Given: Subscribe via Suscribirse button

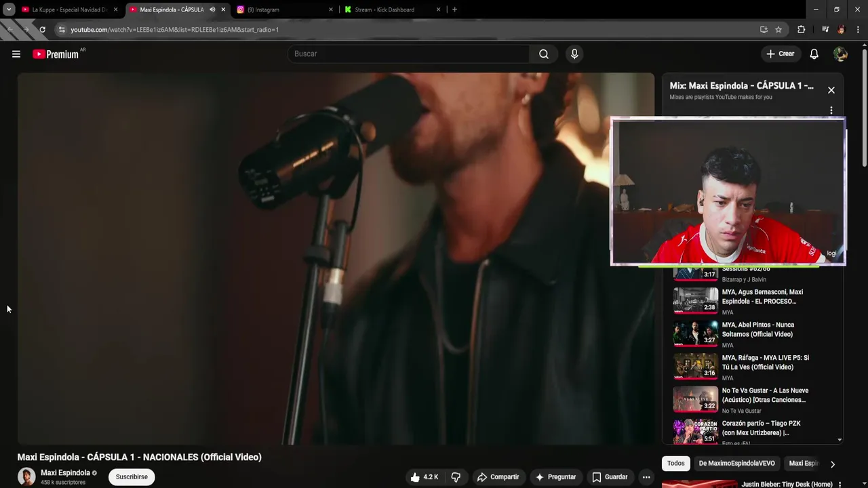Looking at the screenshot, I should pos(132,477).
